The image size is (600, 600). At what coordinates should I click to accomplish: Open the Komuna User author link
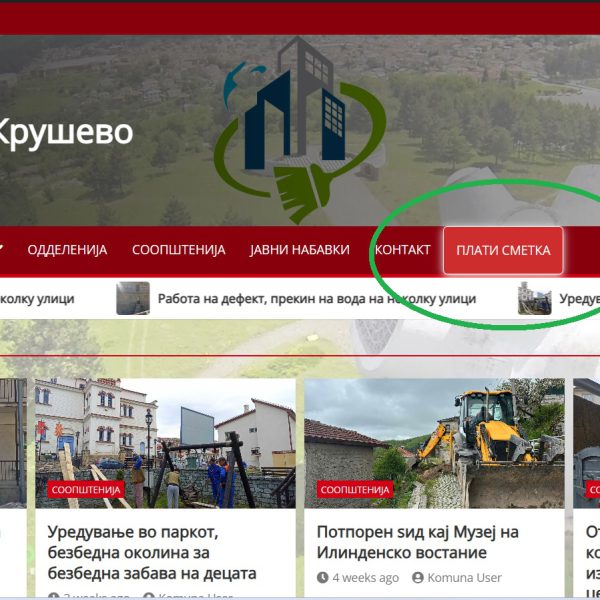464,578
